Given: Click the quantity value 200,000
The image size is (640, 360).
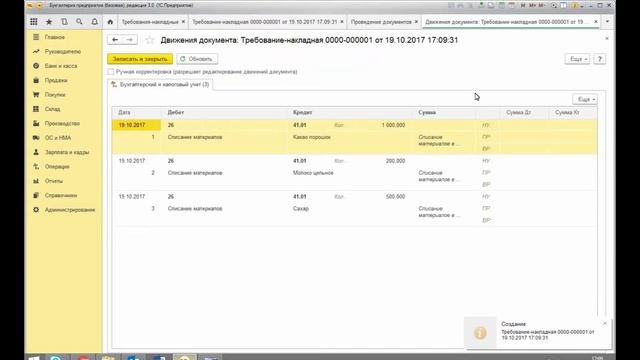Looking at the screenshot, I should click(x=396, y=161).
